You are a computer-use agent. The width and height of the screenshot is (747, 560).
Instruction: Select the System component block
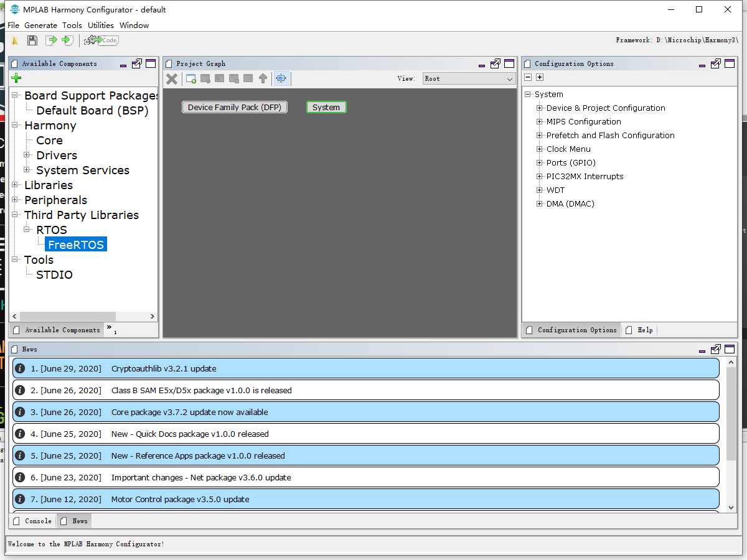click(x=326, y=107)
